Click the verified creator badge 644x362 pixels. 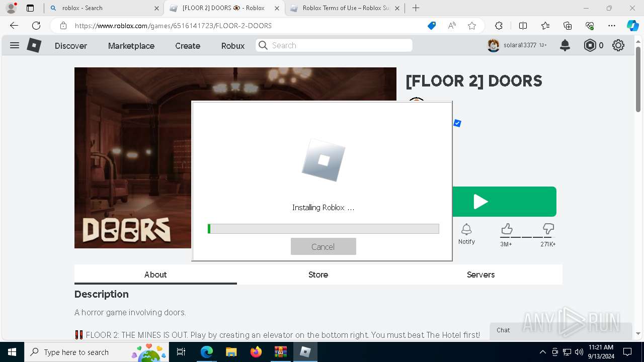[457, 123]
